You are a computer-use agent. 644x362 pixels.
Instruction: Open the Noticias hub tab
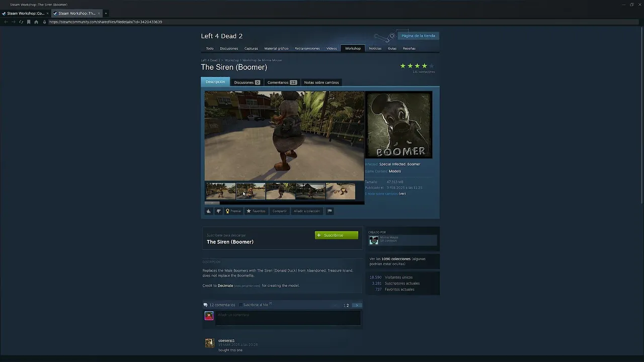tap(375, 48)
